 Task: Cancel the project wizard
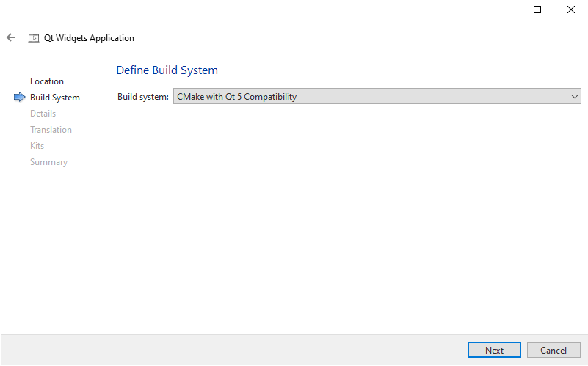[553, 351]
